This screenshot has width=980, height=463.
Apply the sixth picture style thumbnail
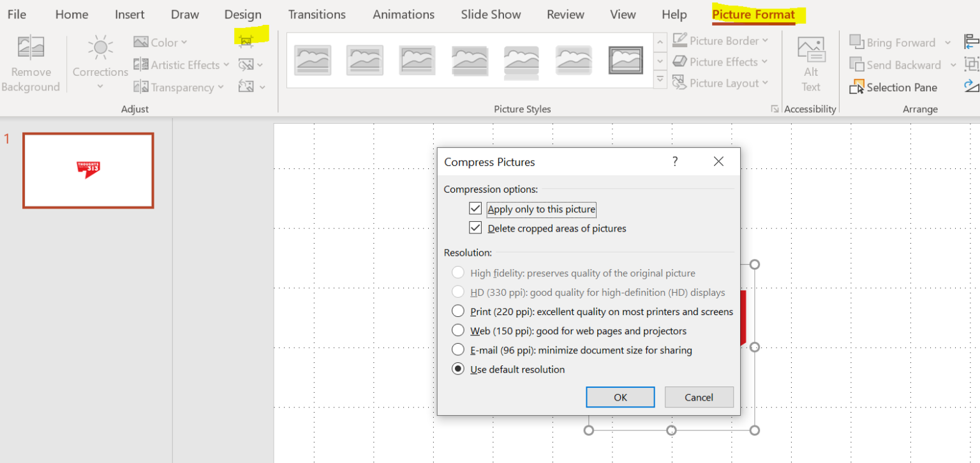pyautogui.click(x=574, y=61)
